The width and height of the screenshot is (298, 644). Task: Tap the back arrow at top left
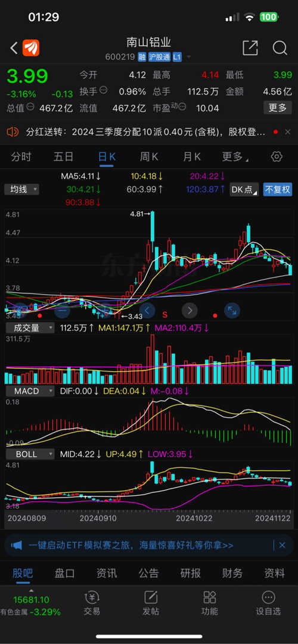14,48
